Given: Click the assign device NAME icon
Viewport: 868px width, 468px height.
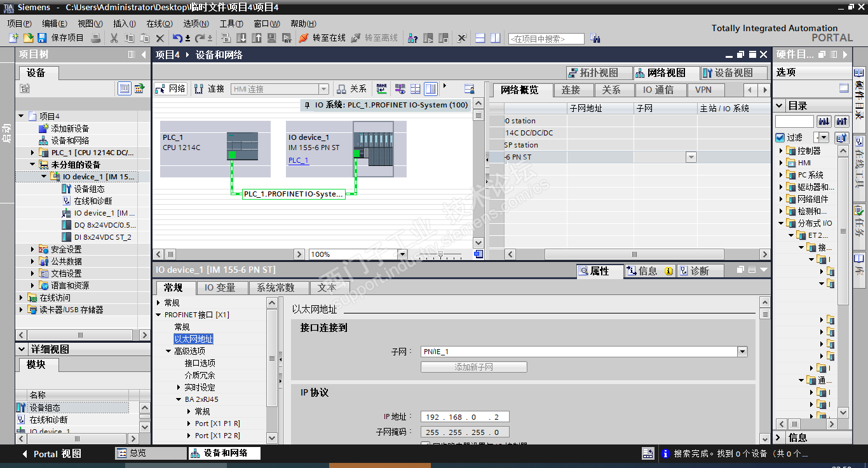Looking at the screenshot, I should tap(381, 88).
